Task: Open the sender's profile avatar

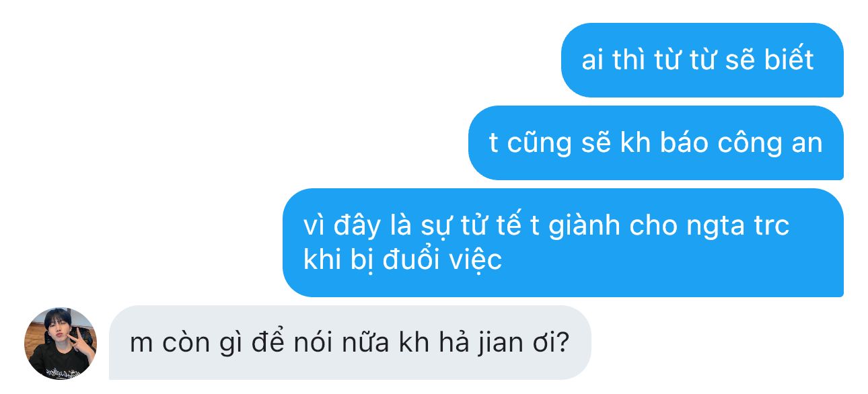Action: (61, 343)
